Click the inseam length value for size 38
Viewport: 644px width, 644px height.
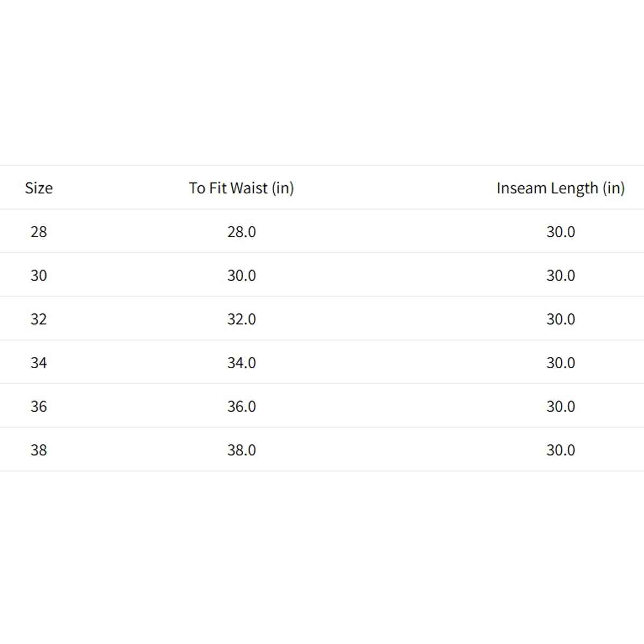pos(560,450)
